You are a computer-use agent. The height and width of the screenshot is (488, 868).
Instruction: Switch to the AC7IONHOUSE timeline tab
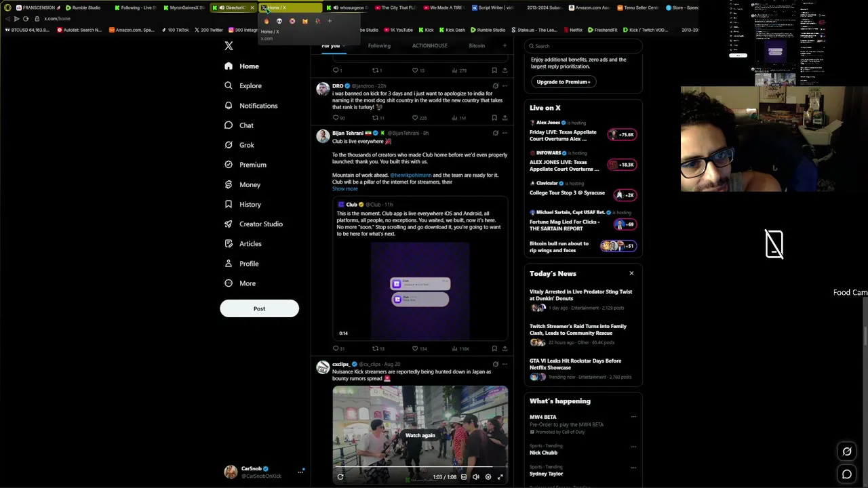[430, 45]
